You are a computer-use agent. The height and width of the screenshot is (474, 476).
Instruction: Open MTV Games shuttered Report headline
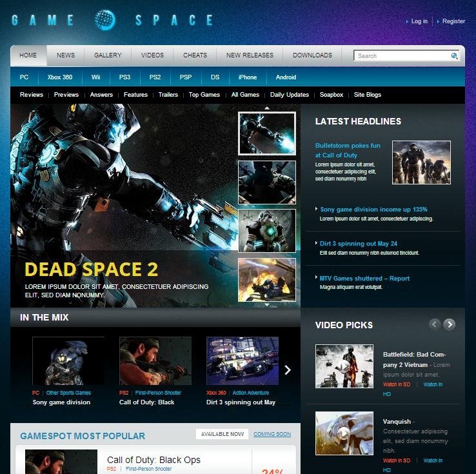coord(364,278)
